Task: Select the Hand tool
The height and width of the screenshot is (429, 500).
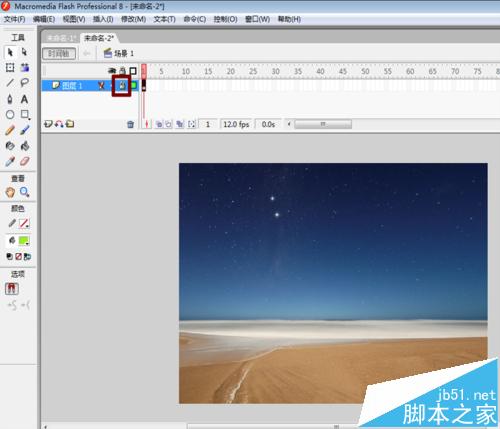Action: 10,192
